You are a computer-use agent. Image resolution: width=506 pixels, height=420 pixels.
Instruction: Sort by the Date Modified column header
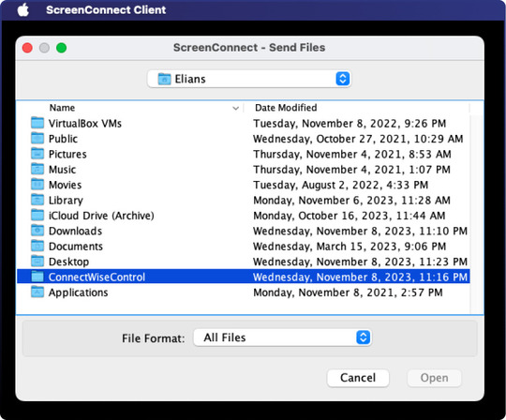286,108
